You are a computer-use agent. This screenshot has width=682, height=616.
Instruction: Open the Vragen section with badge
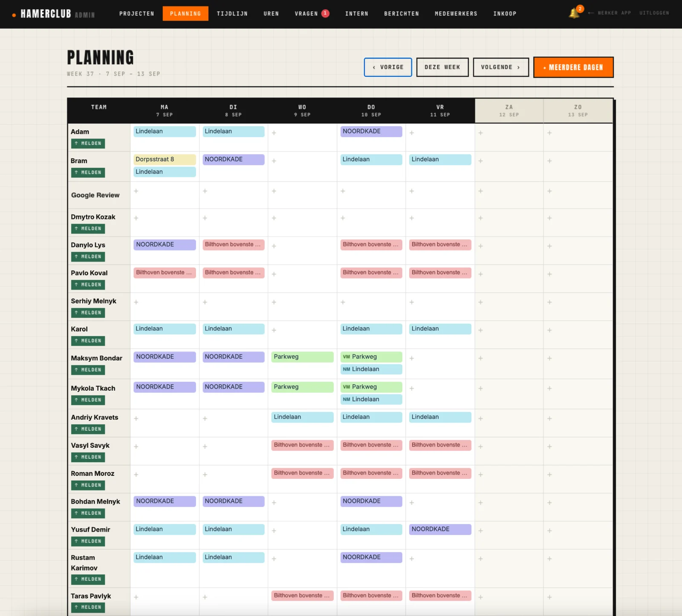tap(312, 14)
